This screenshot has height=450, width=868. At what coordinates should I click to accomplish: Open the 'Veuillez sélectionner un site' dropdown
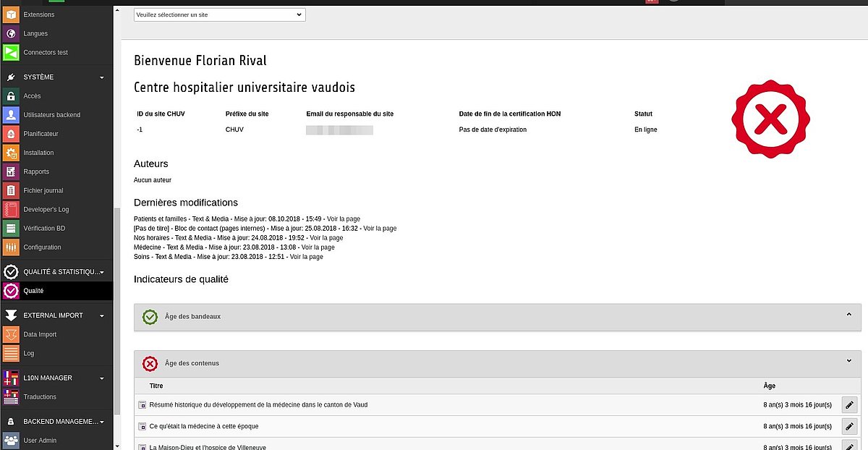[x=220, y=14]
